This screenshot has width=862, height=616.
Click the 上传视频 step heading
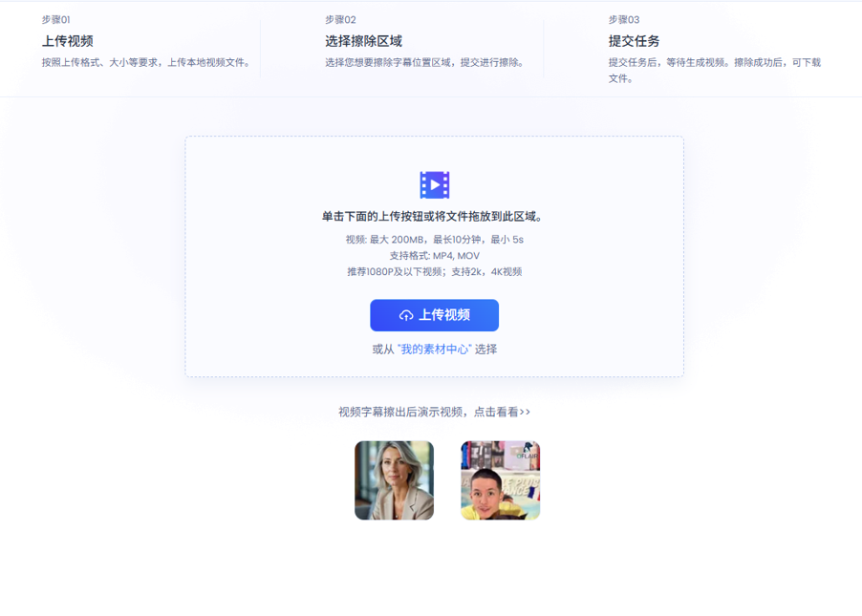coord(67,41)
